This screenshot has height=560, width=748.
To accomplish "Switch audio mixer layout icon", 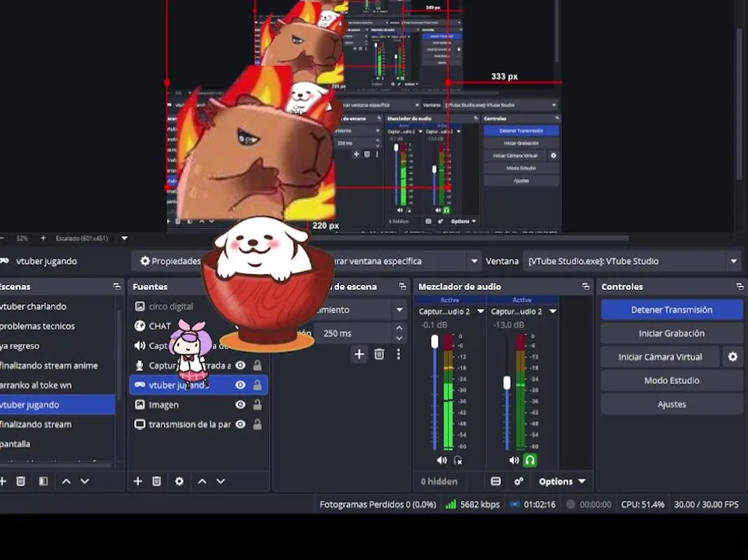I will [495, 481].
